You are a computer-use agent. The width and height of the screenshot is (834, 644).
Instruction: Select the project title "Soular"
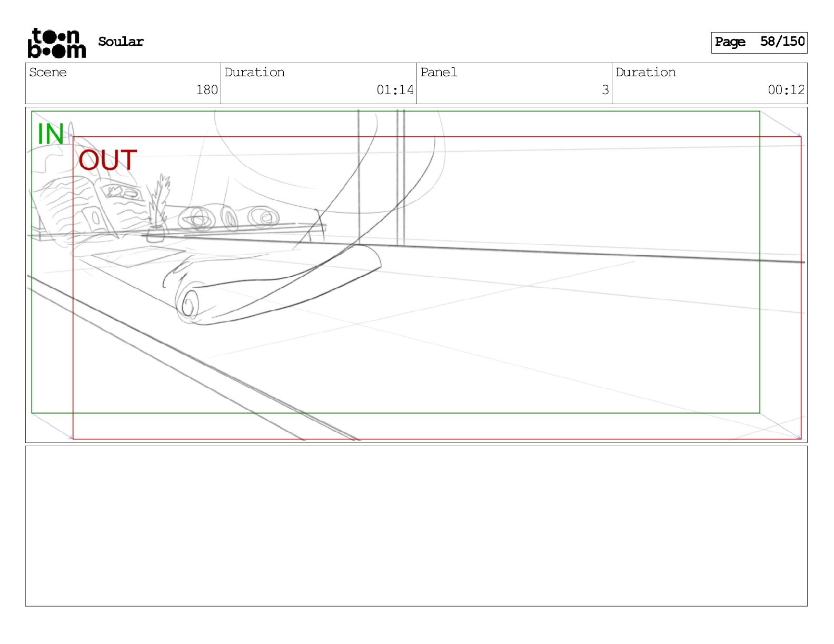click(x=121, y=42)
